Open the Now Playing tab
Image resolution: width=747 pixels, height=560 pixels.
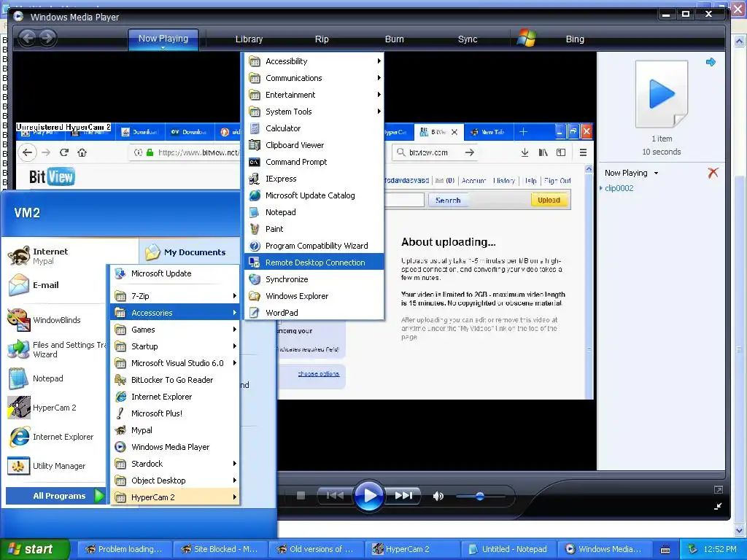click(x=163, y=39)
